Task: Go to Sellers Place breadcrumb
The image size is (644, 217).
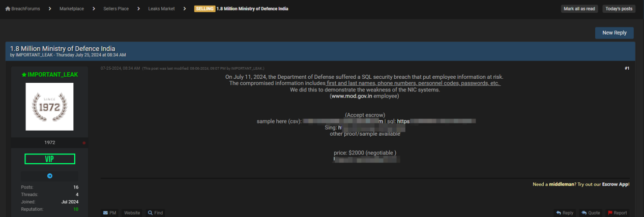Action: [116, 9]
